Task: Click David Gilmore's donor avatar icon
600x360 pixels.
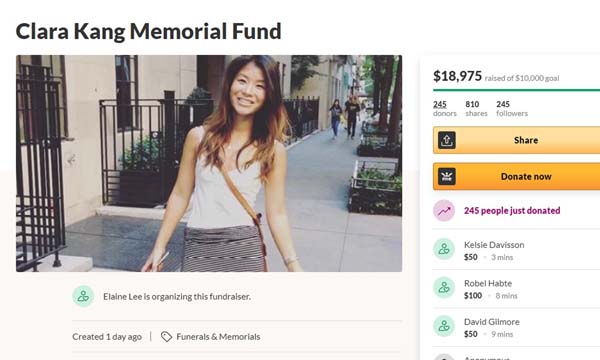Action: 444,326
